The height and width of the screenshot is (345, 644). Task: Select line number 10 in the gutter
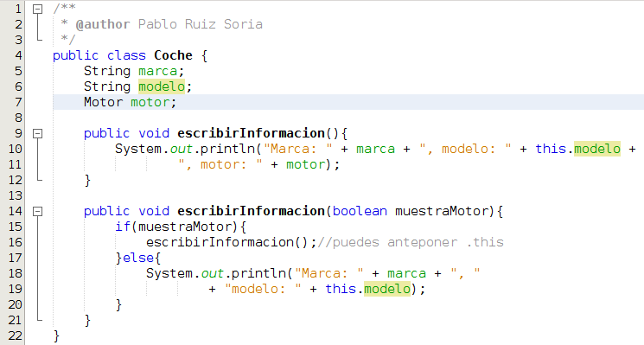pos(16,149)
